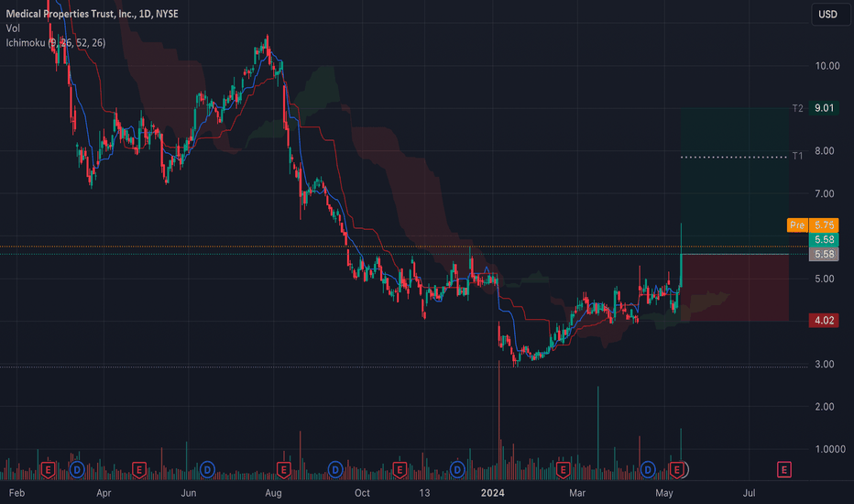Click the Medical Properties Trust chart title
Screen dimensions: 854x504
coord(92,14)
